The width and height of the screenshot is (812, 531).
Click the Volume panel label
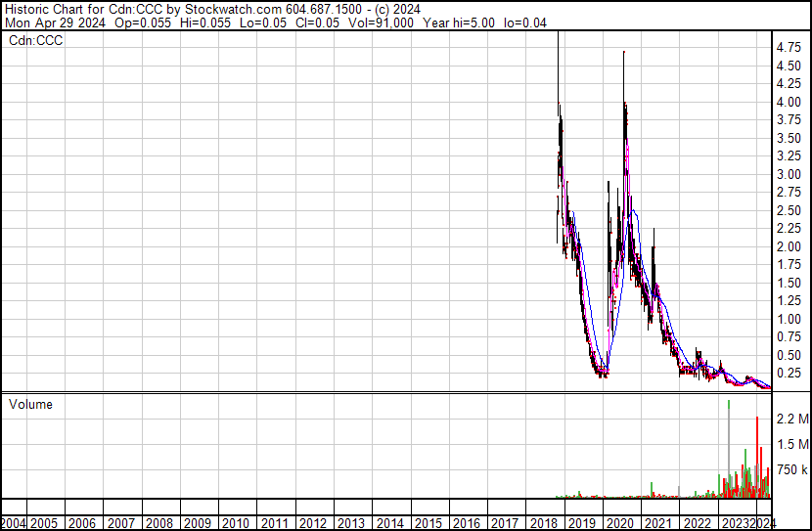30,404
